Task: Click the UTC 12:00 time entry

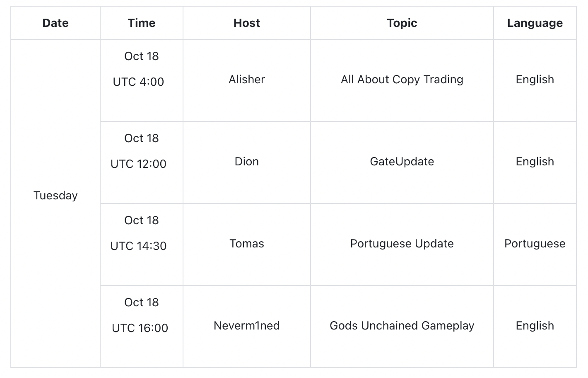Action: tap(139, 164)
